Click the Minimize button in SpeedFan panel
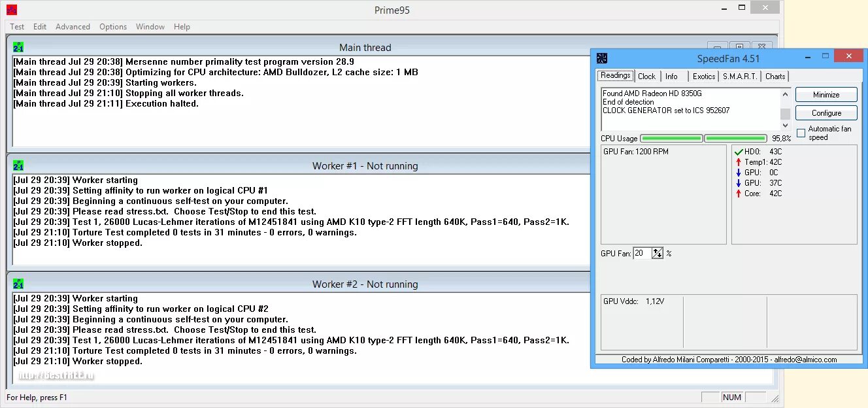Viewport: 868px width, 408px height. [x=826, y=95]
